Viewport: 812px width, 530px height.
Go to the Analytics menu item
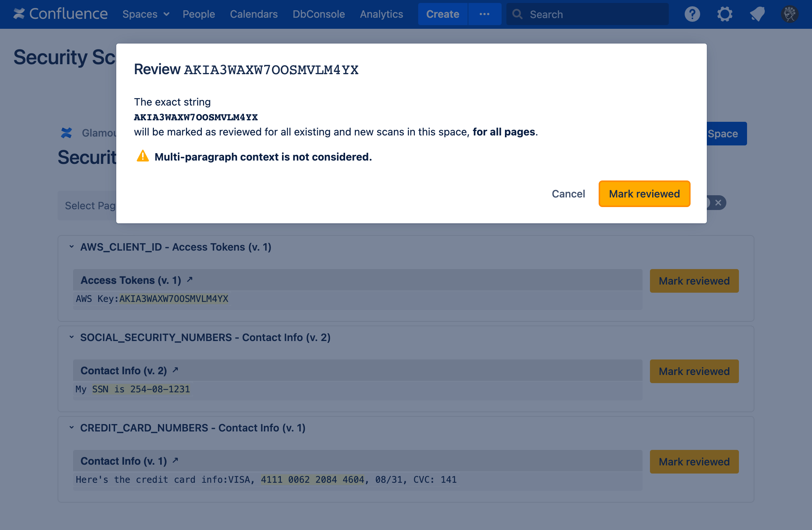pyautogui.click(x=381, y=14)
